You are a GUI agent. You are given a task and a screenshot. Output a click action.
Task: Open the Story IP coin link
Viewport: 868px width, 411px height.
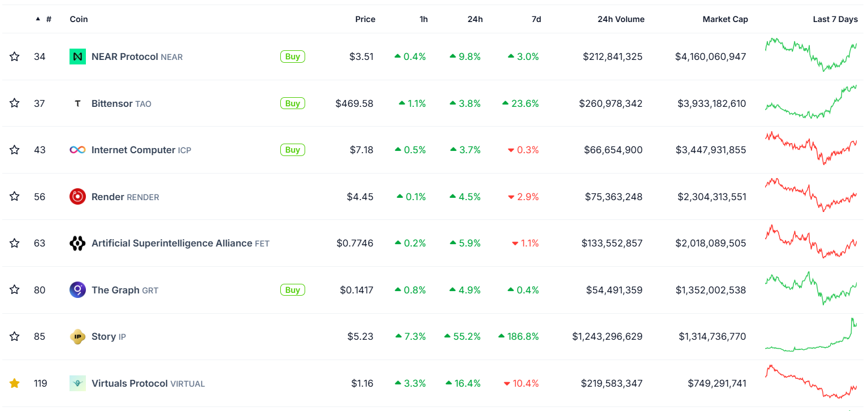(108, 336)
